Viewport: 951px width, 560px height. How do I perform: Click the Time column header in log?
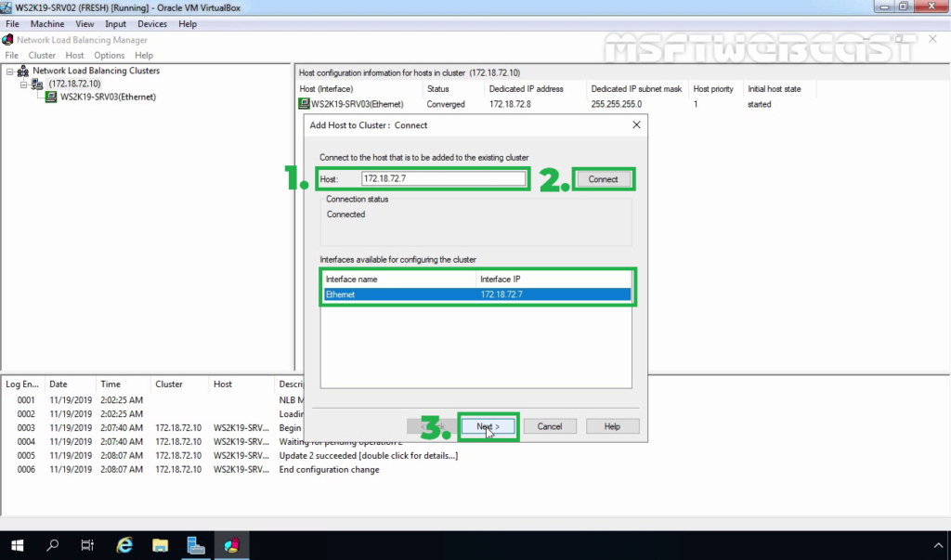point(124,384)
